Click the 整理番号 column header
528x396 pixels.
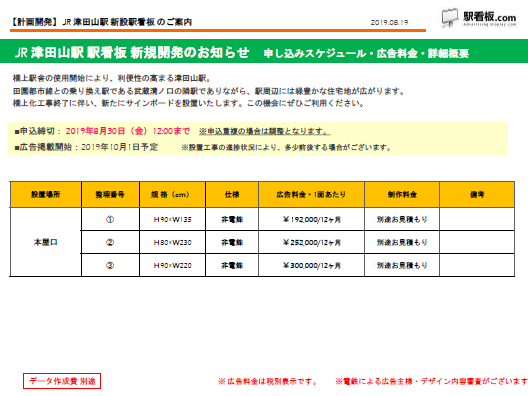110,194
